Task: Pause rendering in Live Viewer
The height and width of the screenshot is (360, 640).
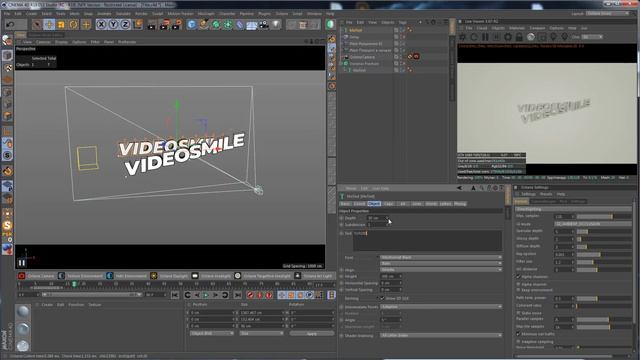Action: tap(485, 37)
